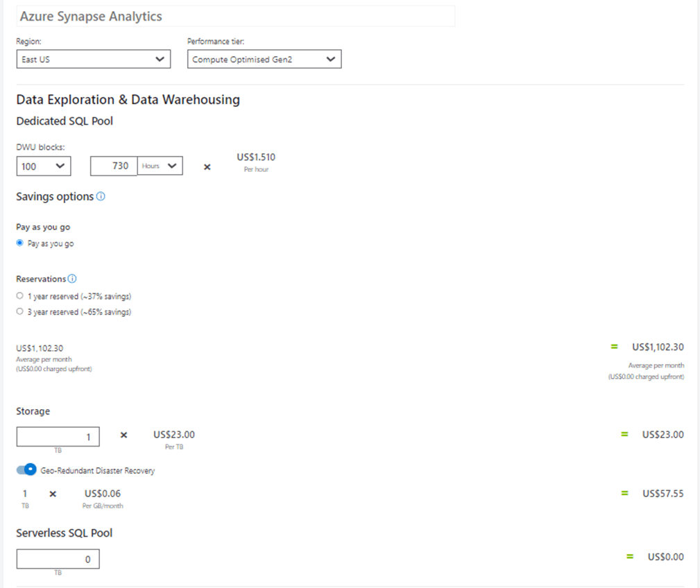Click the US$0.06 per GB/month rate
The height and width of the screenshot is (588, 700).
(x=103, y=494)
